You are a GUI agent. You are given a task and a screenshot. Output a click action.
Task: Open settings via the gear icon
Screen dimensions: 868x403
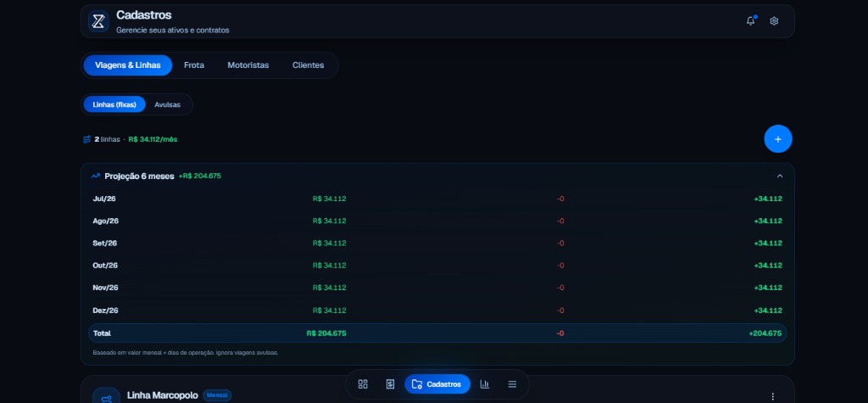click(774, 21)
